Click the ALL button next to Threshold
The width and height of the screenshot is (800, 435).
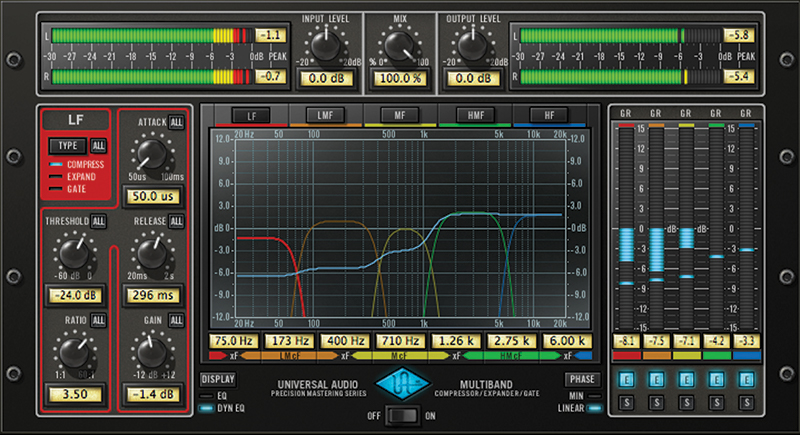point(99,222)
